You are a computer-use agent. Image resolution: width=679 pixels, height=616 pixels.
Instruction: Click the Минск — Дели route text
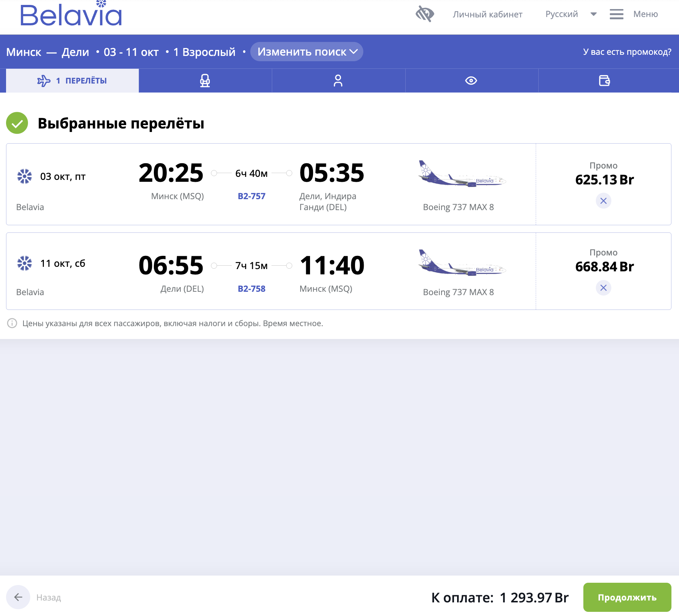(x=48, y=52)
